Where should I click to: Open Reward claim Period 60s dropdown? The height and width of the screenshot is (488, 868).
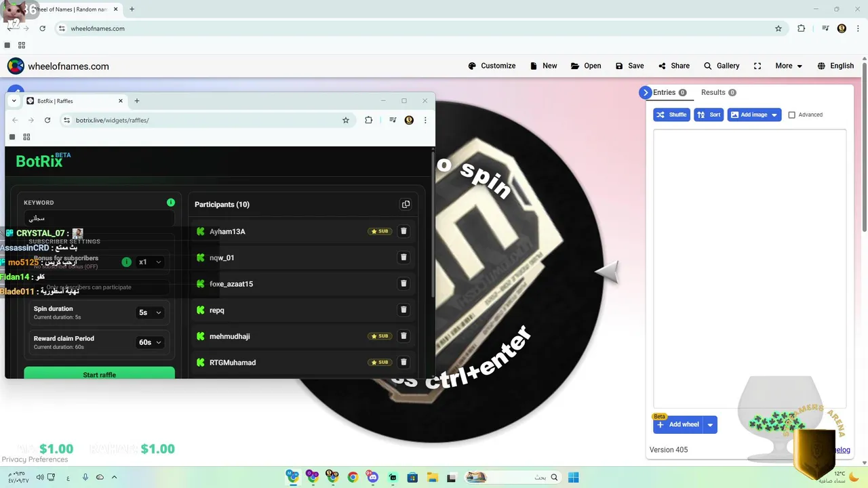pos(151,342)
